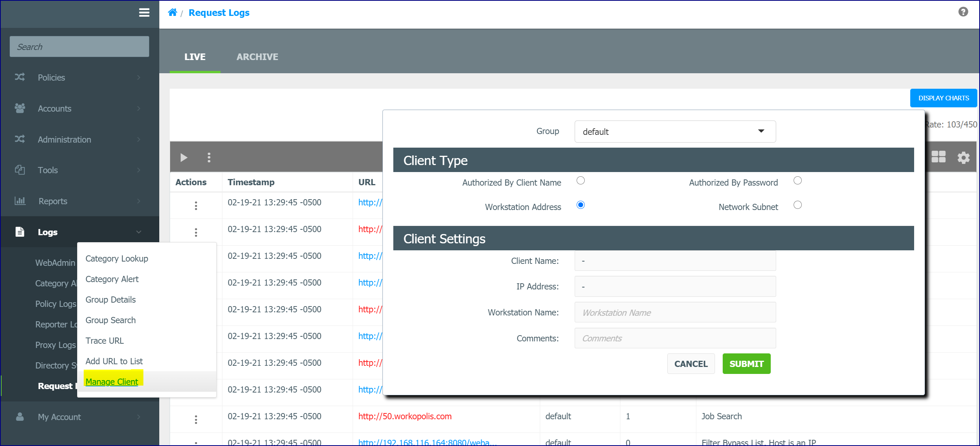This screenshot has height=446, width=980.
Task: Click the Administration icon in sidebar
Action: [x=20, y=139]
